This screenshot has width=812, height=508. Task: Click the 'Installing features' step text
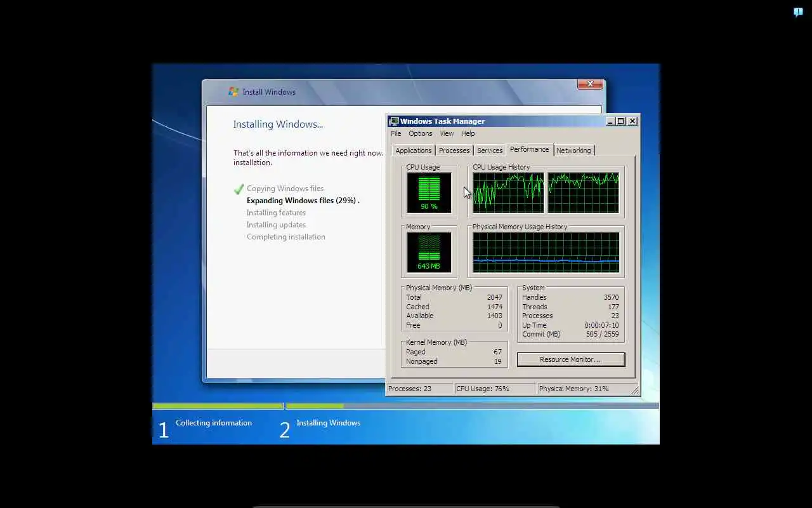(x=276, y=213)
